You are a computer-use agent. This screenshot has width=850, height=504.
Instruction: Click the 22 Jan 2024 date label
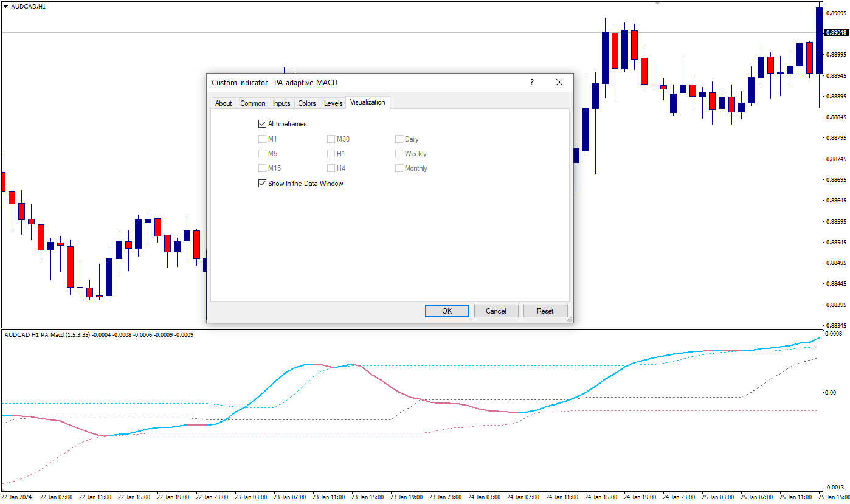coord(17,497)
